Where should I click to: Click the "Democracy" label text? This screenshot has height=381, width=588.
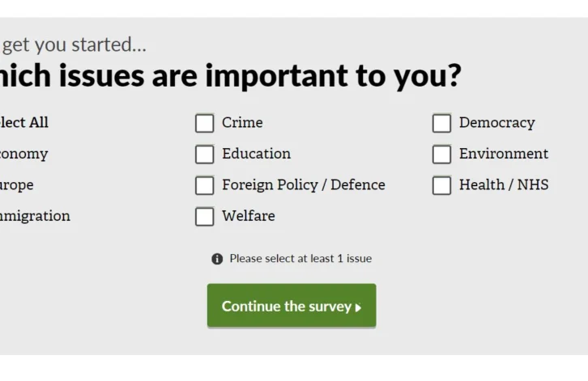click(496, 123)
